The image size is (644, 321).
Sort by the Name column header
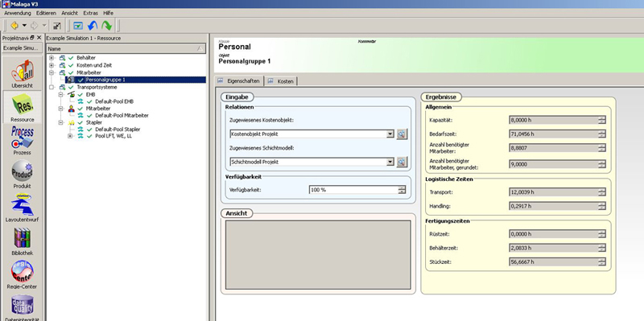point(126,49)
